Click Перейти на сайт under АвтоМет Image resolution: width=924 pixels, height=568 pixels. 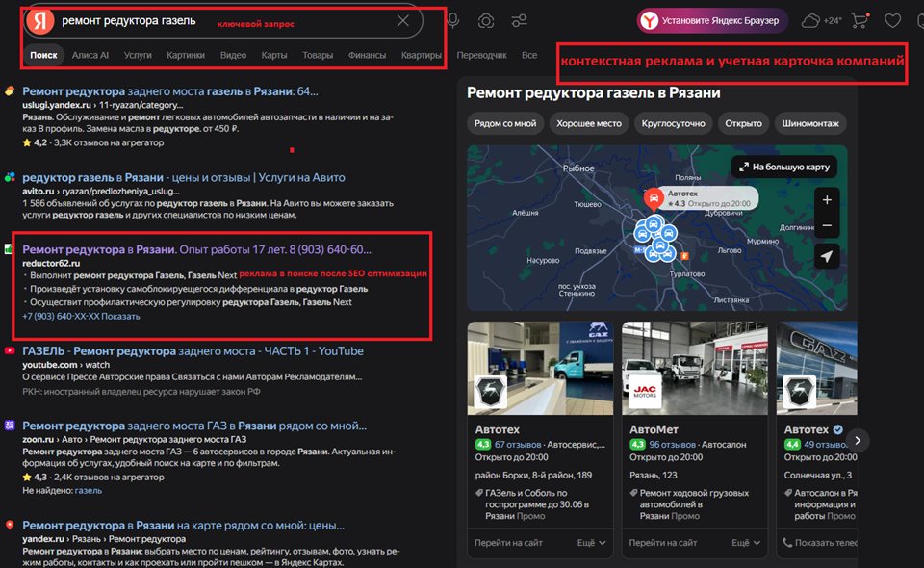tap(663, 543)
